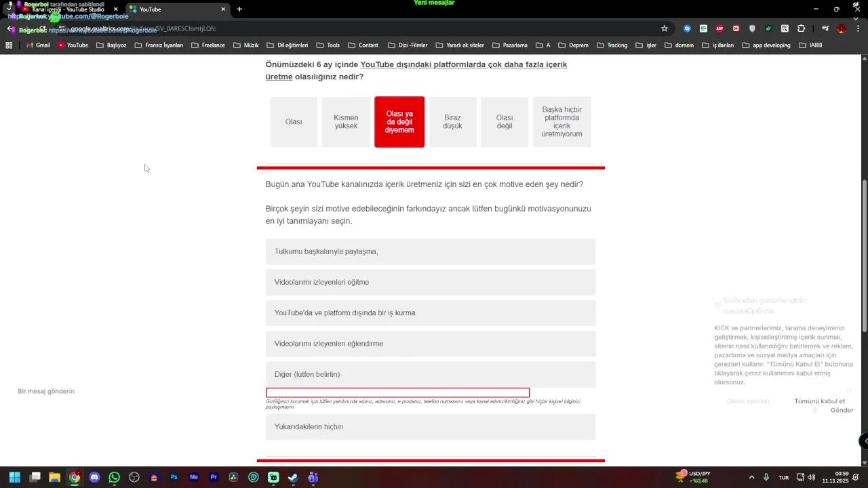Viewport: 868px width, 488px height.
Task: Choose 'Olası ya da değil diyemem' option
Action: point(399,122)
